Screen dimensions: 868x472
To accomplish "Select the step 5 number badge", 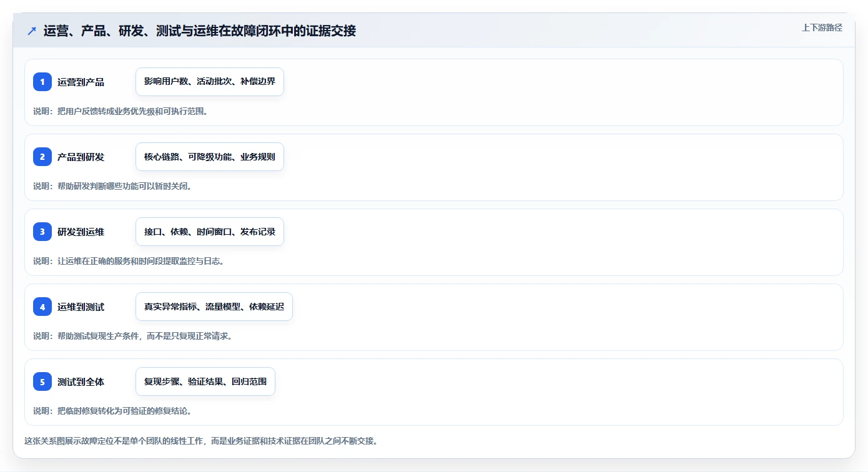I will (42, 381).
